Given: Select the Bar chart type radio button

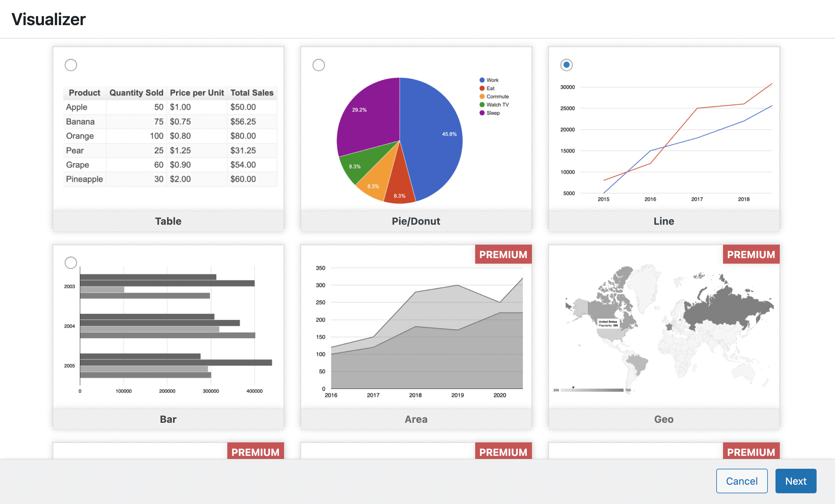Looking at the screenshot, I should tap(71, 262).
